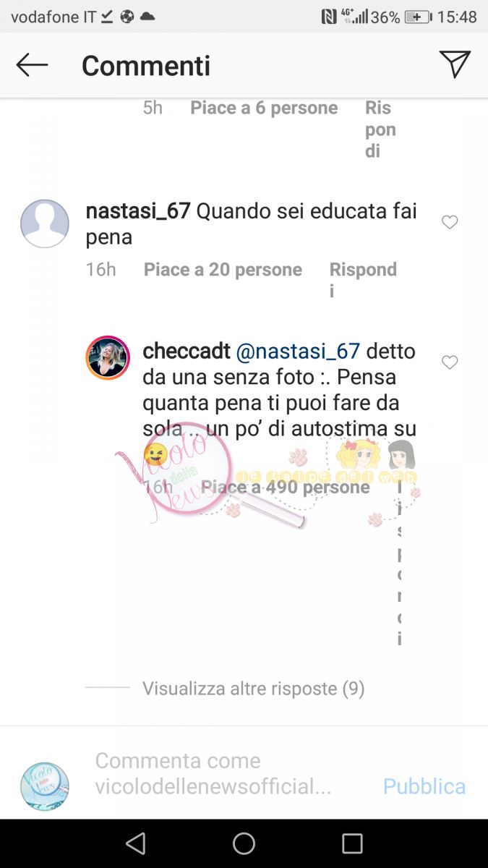This screenshot has width=488, height=868.
Task: Expand Visualizza altre risposte (9)
Action: (253, 689)
